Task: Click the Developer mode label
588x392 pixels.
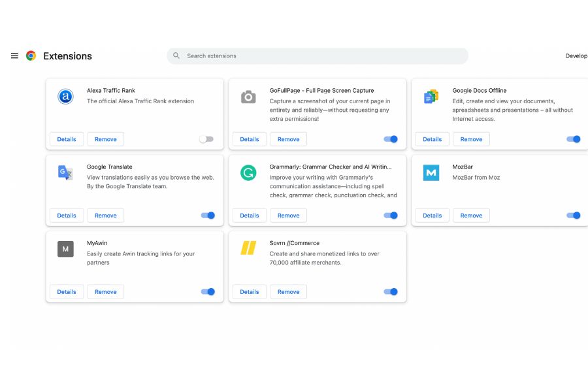Action: click(x=576, y=56)
